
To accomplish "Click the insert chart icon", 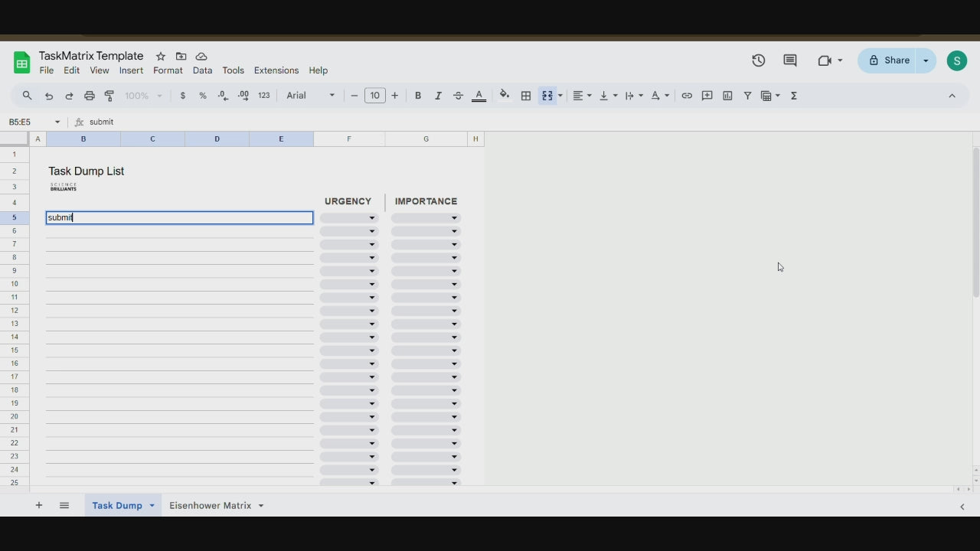I will (x=727, y=96).
